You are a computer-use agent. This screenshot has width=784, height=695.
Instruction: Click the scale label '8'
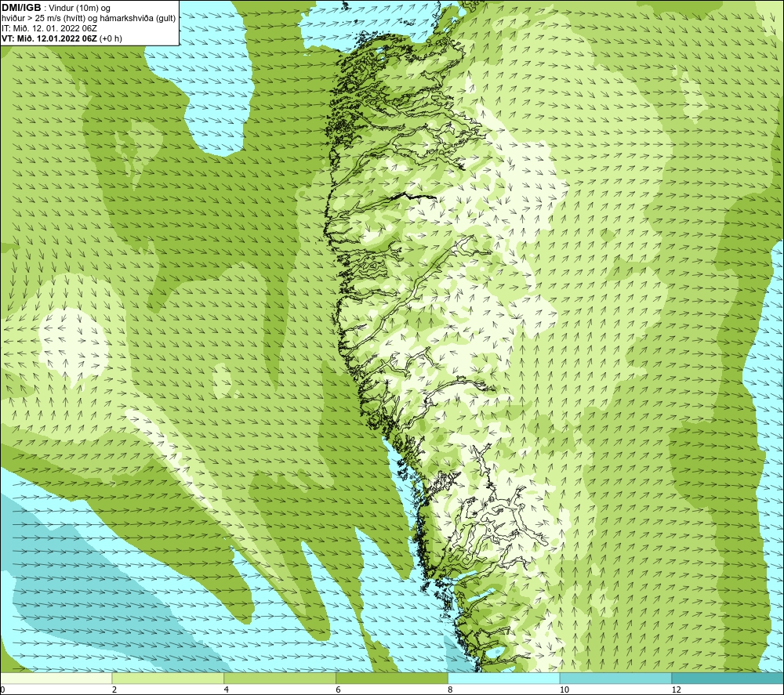[x=451, y=690]
